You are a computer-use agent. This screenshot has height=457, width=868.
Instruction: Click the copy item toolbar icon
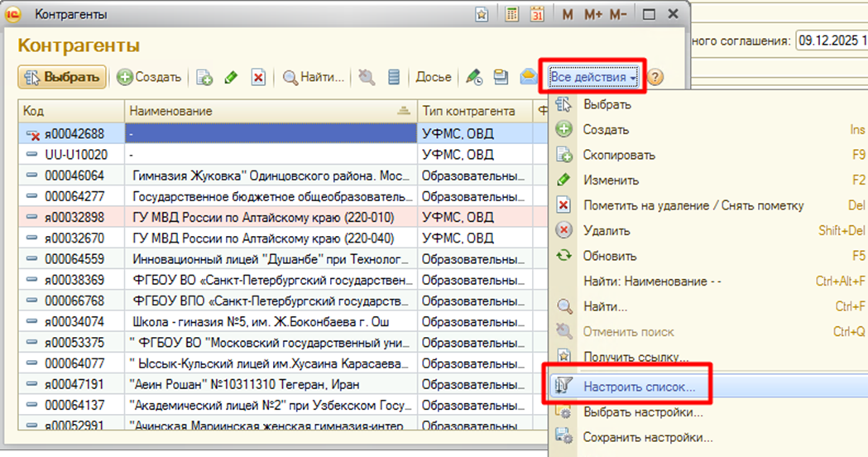[x=204, y=77]
